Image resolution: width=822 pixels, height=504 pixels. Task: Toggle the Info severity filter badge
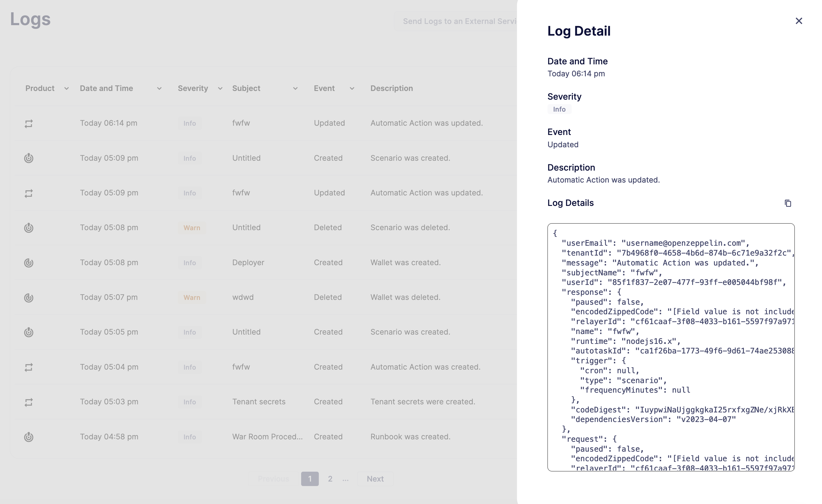tap(559, 109)
